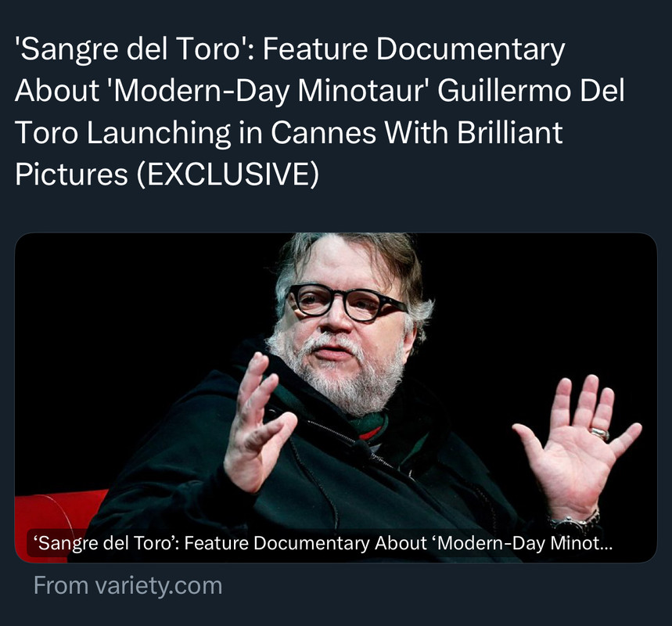Click 'Feature Documentary' in the top headline line
Image resolution: width=672 pixels, height=626 pixels.
[x=414, y=49]
